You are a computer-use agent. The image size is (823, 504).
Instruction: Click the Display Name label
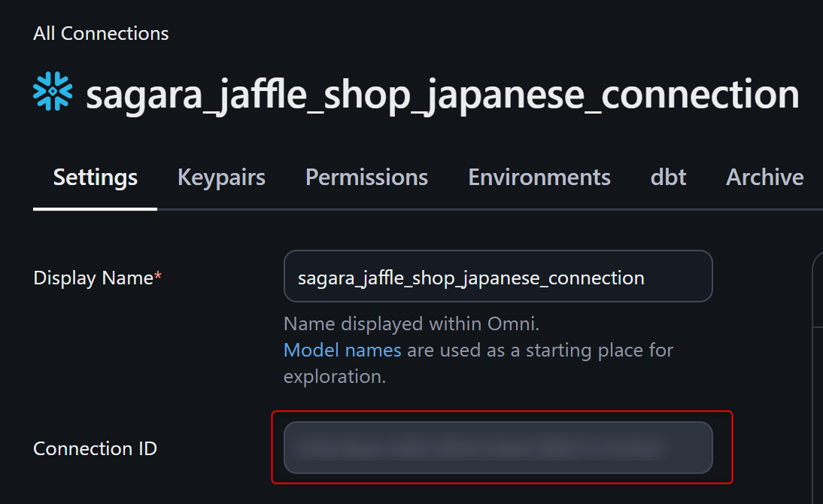click(93, 278)
